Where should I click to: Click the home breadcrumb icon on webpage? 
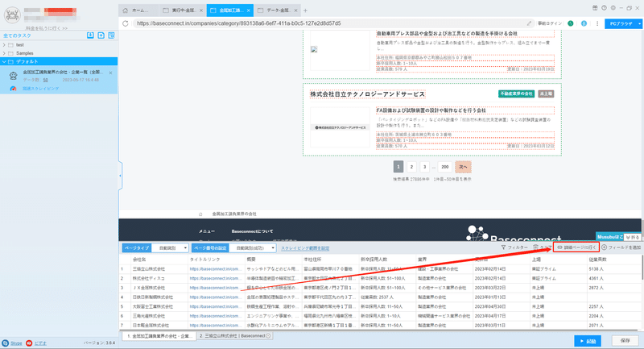(200, 214)
